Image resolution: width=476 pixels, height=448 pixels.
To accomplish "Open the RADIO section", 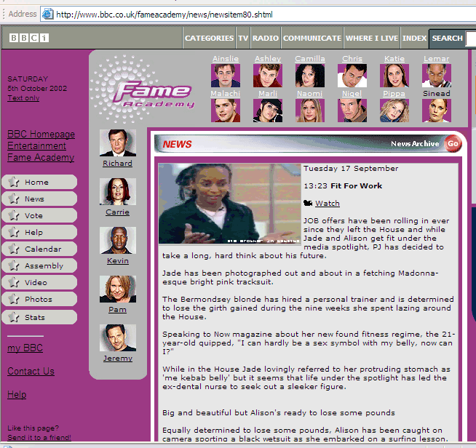I will 266,38.
